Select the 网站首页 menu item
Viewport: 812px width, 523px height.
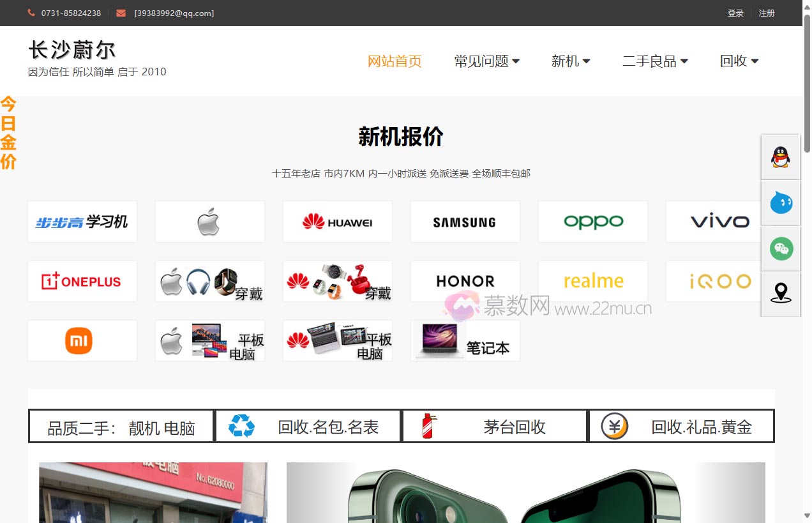pos(395,61)
